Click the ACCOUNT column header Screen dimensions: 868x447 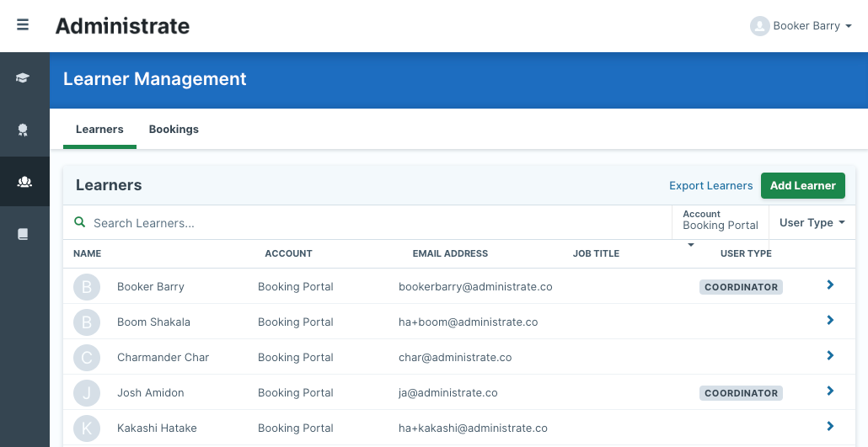[x=288, y=253]
